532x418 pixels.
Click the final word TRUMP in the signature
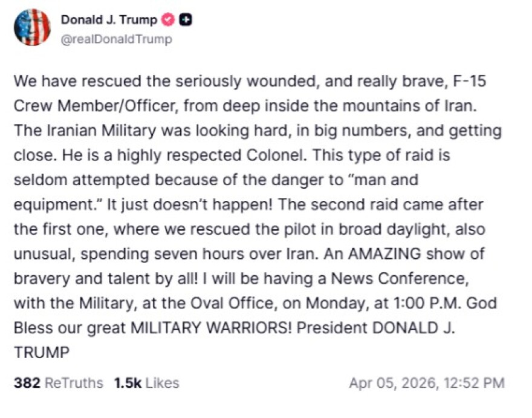coord(41,352)
